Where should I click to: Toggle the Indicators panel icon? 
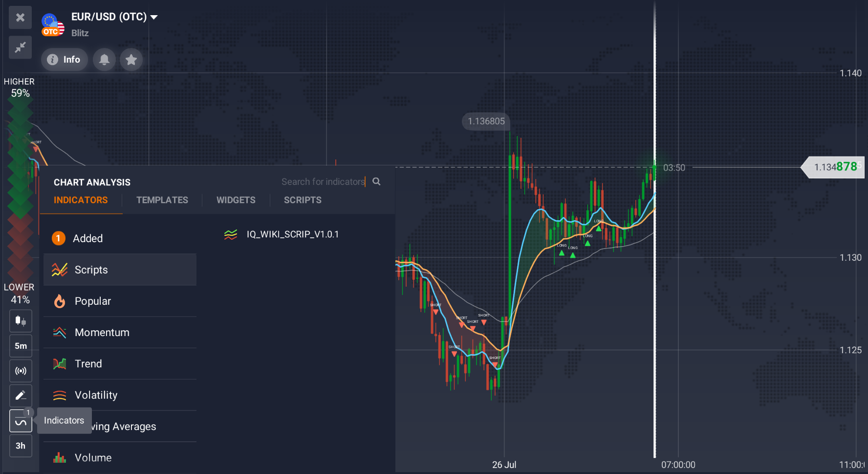pyautogui.click(x=21, y=421)
